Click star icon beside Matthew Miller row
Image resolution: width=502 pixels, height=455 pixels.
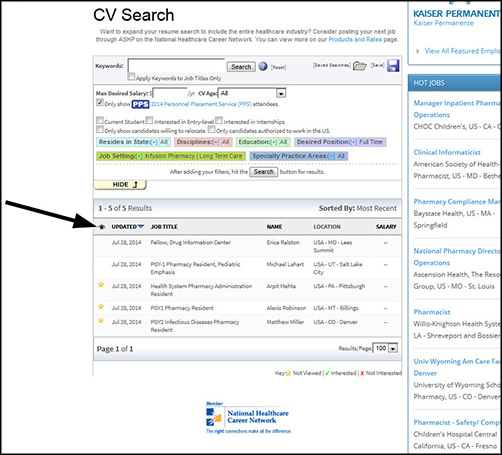101,321
